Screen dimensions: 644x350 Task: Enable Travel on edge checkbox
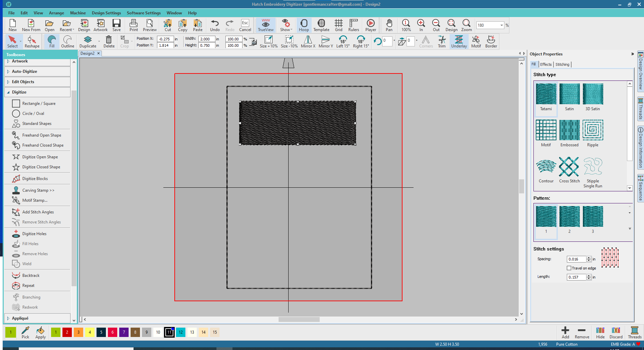click(569, 268)
